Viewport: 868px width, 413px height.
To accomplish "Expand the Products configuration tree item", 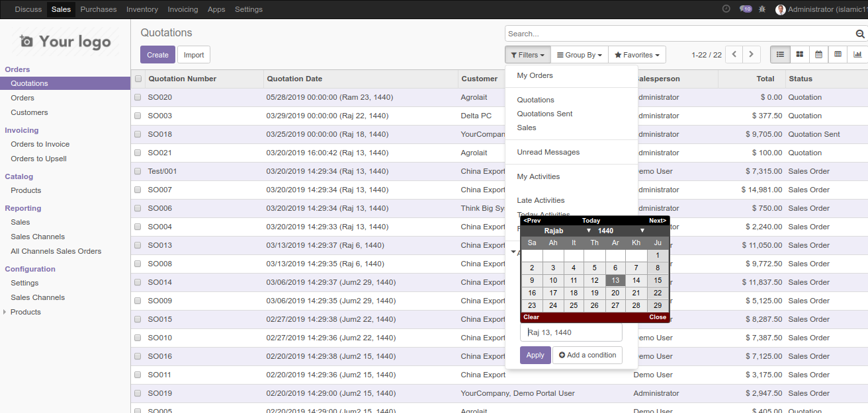I will pos(6,312).
